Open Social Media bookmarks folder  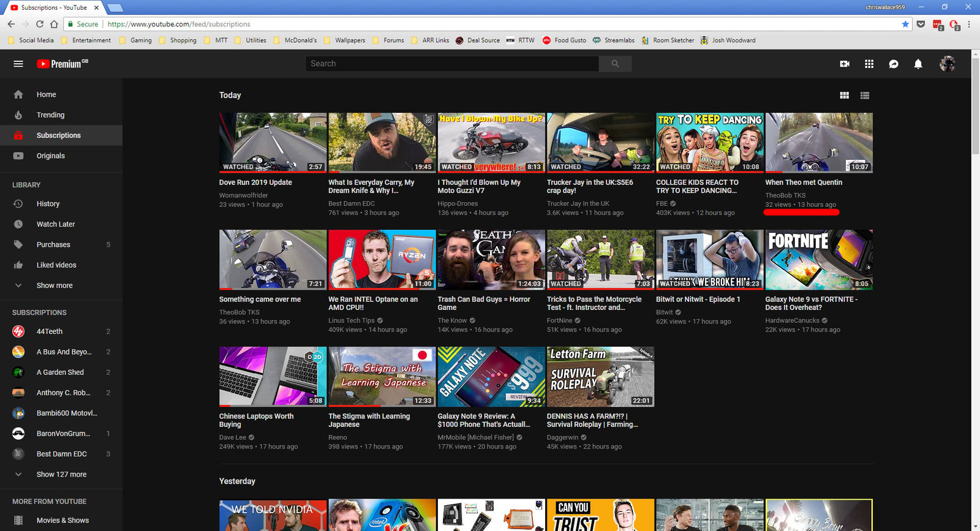(x=31, y=40)
